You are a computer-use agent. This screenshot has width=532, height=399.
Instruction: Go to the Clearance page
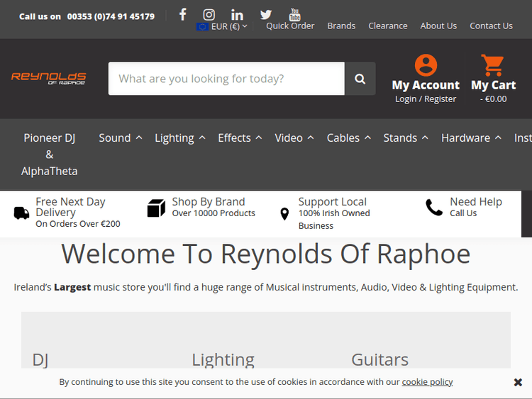pyautogui.click(x=387, y=26)
